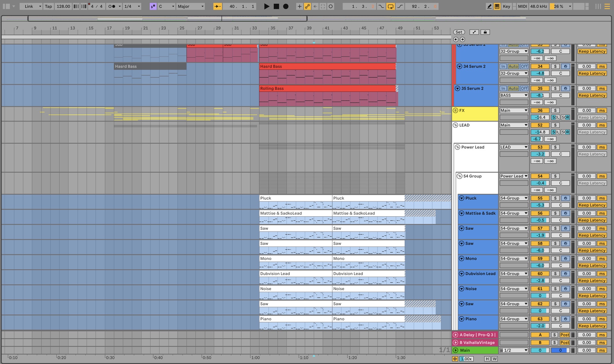Click the Capture MIDI bracket icon
Screen dimensions: 614x364
pyautogui.click(x=323, y=6)
